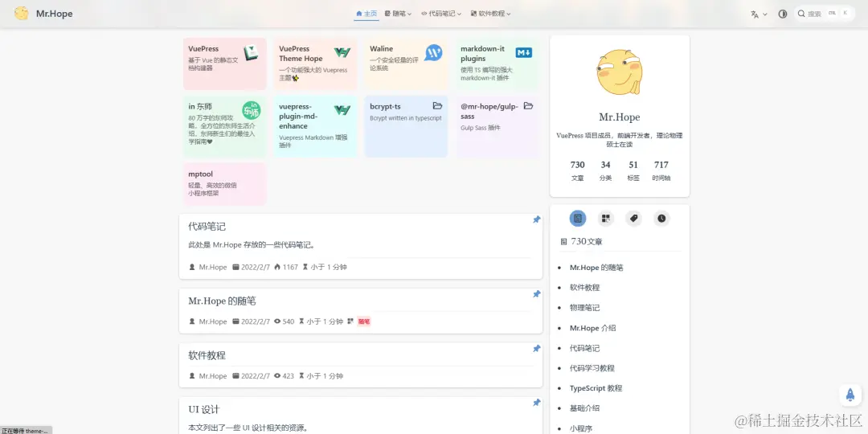
Task: Click the VuePress Theme Hope logo icon
Action: [x=342, y=52]
